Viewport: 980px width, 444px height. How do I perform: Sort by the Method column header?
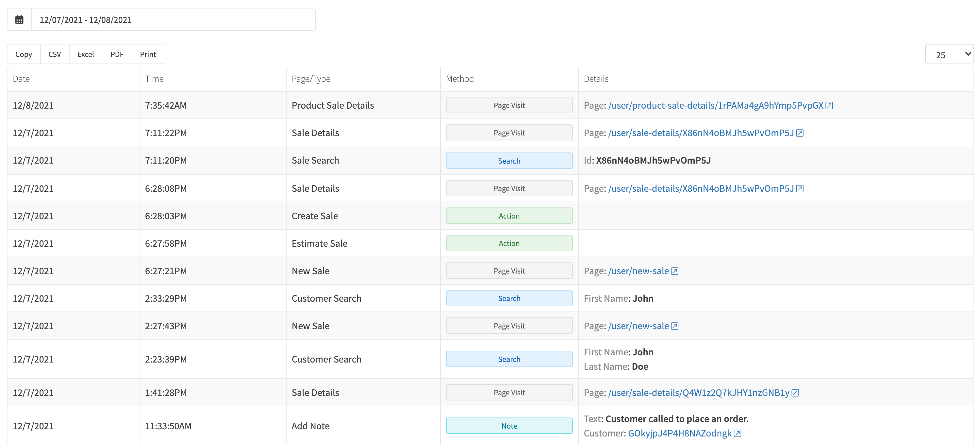coord(460,79)
